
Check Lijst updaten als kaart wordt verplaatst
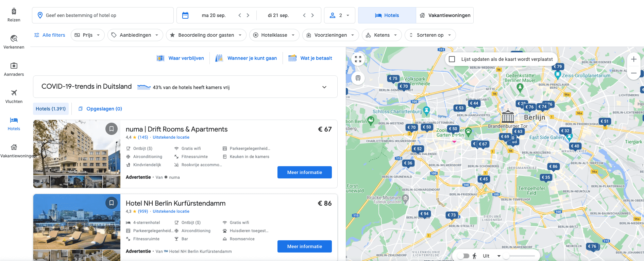coord(452,59)
